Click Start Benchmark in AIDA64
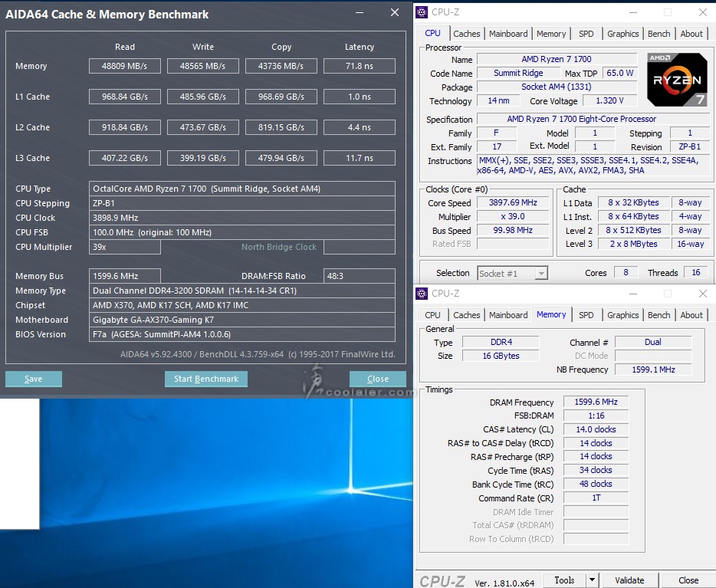 click(206, 379)
